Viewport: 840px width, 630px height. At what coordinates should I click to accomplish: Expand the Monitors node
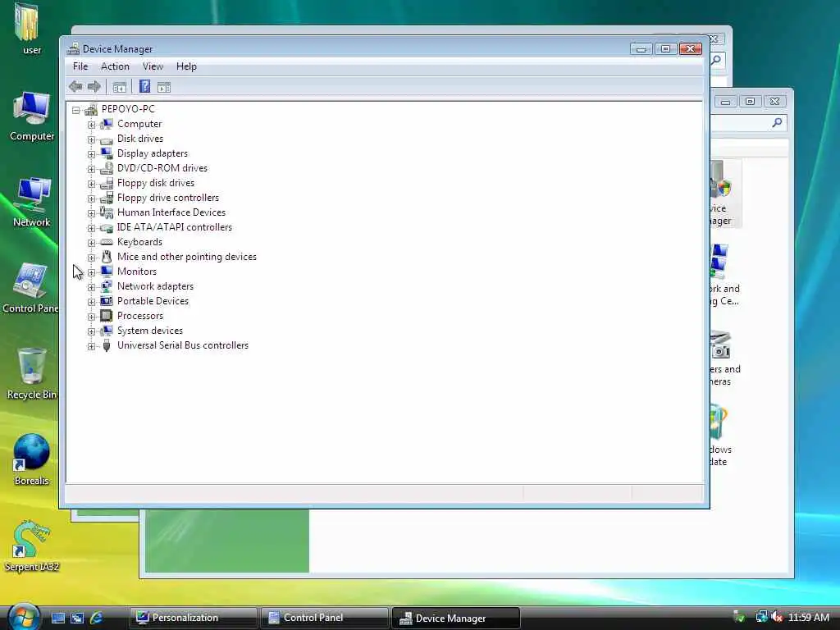pos(91,272)
